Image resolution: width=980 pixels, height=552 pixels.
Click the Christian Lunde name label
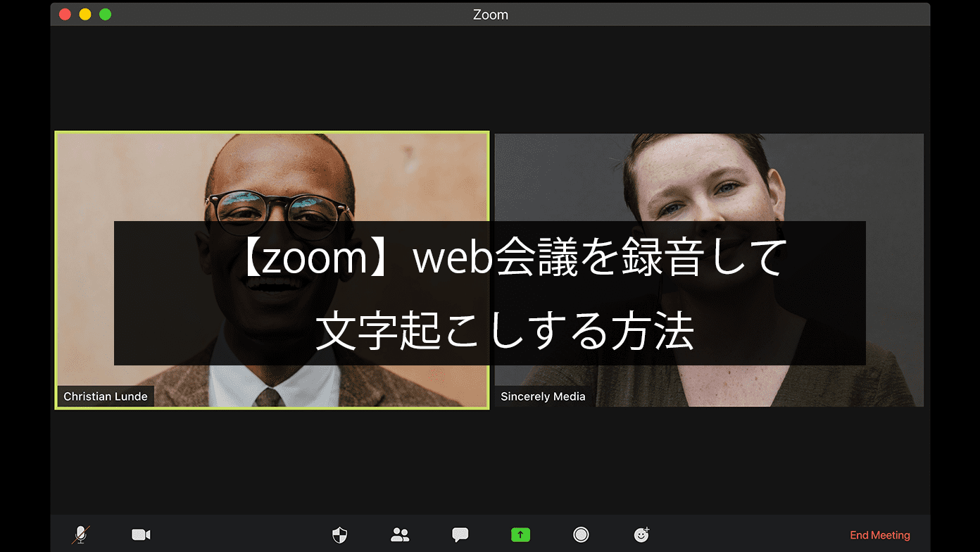tap(106, 396)
